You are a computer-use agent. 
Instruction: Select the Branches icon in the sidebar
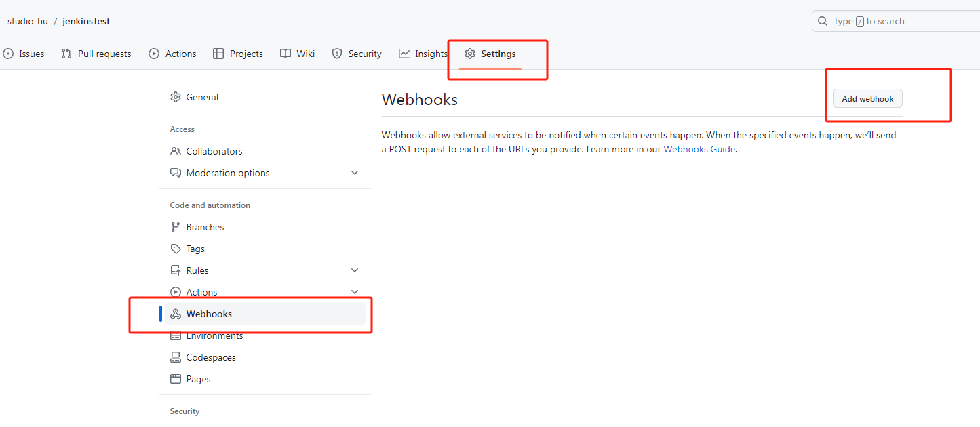click(x=176, y=226)
